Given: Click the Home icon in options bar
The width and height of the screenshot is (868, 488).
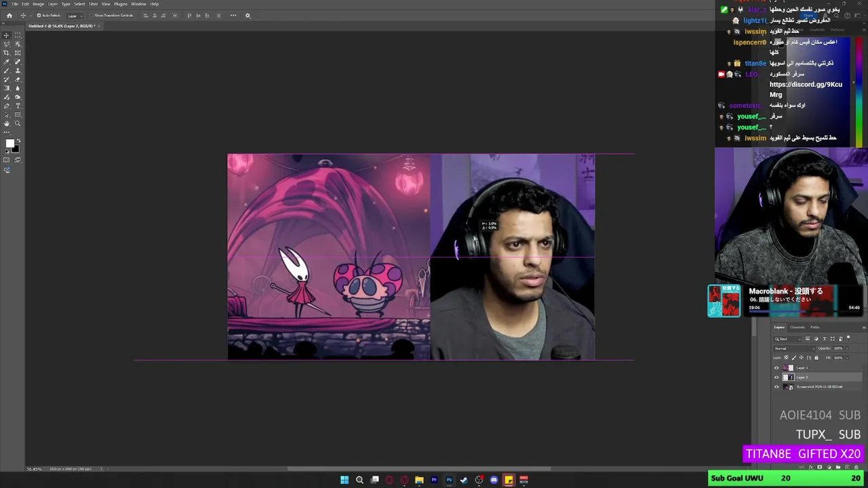Looking at the screenshot, I should click(x=9, y=16).
